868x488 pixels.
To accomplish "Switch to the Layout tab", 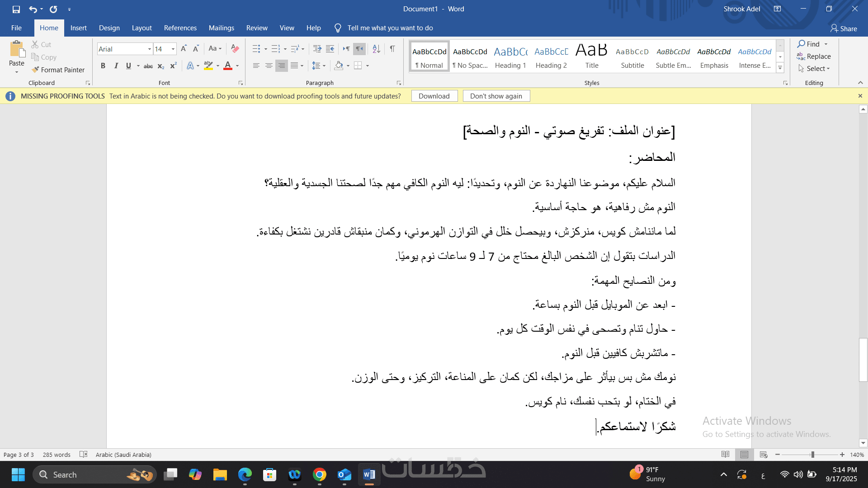I will [142, 28].
